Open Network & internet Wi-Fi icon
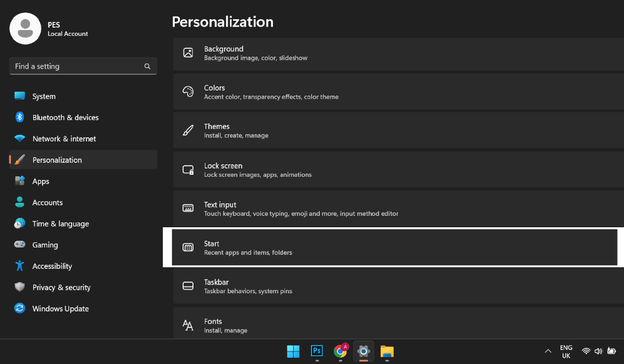The width and height of the screenshot is (624, 364). [x=20, y=139]
